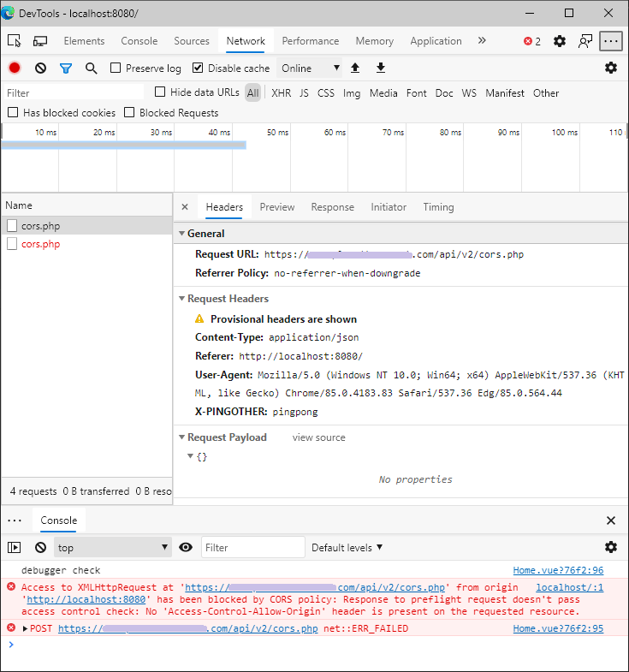629x672 pixels.
Task: Focus the console Filter input field
Action: pos(252,547)
